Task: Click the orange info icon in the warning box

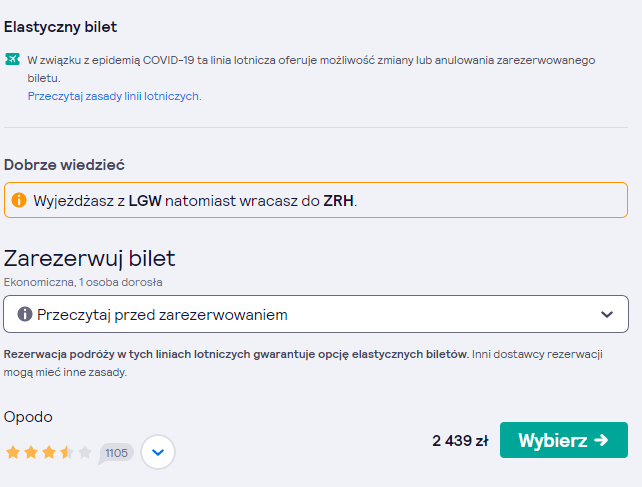Action: point(19,200)
